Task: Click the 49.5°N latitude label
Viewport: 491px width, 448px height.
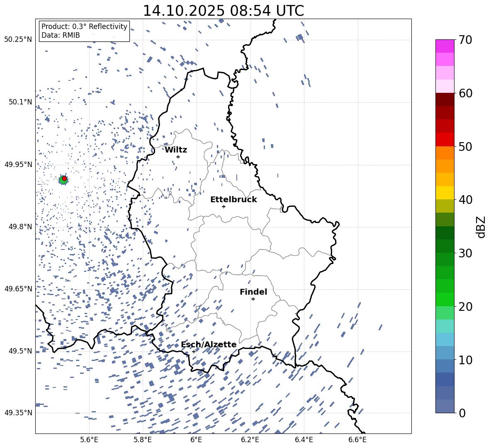Action: coord(20,351)
